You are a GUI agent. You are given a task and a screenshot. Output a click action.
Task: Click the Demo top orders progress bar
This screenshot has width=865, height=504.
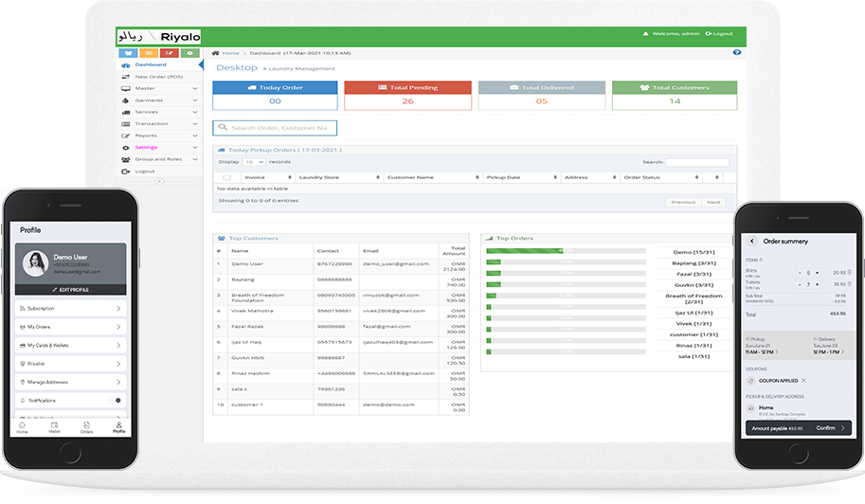coord(565,251)
